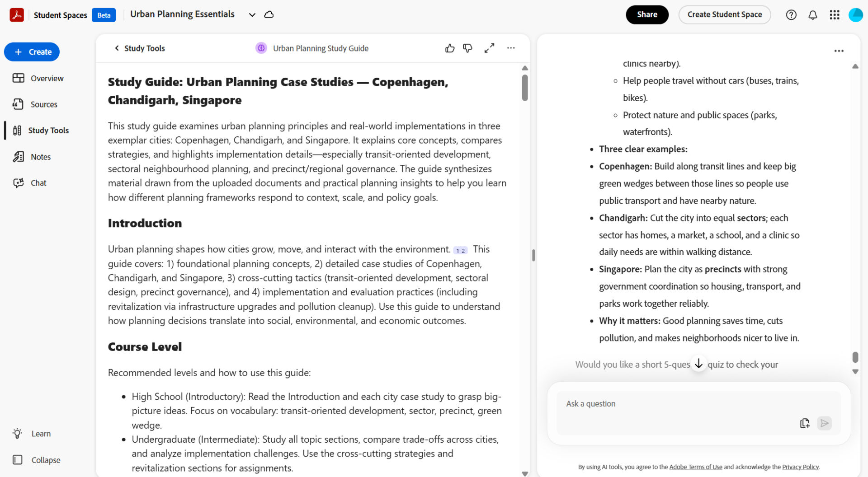Viewport: 868px width, 477px height.
Task: Open the Adobe Terms of Use link
Action: pos(695,467)
